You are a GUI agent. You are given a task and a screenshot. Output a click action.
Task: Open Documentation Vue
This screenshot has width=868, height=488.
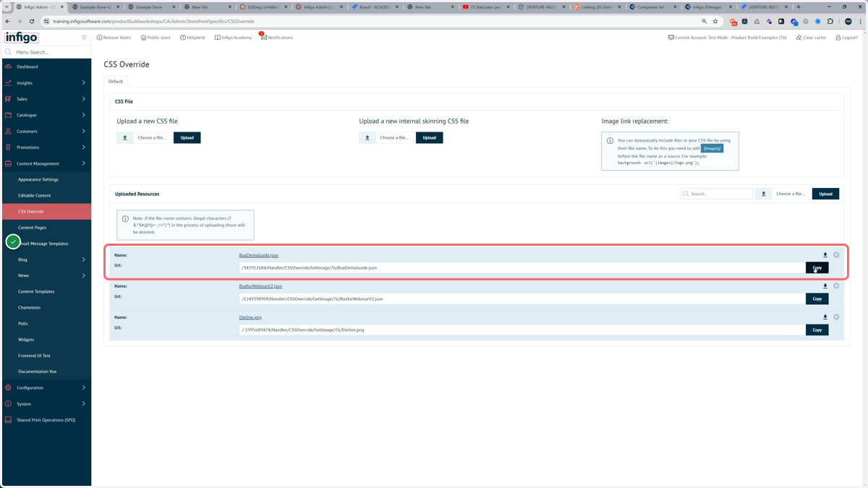(x=37, y=372)
